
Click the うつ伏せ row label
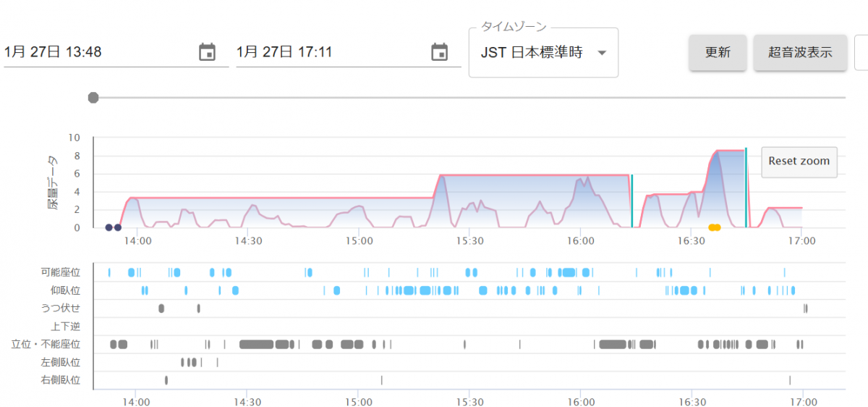(x=61, y=309)
